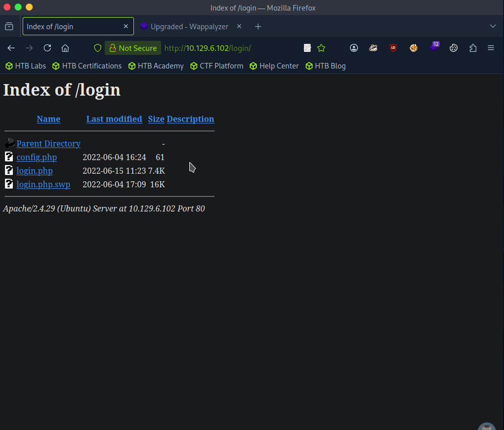This screenshot has height=430, width=504.
Task: Navigate back with the back arrow
Action: click(x=11, y=48)
